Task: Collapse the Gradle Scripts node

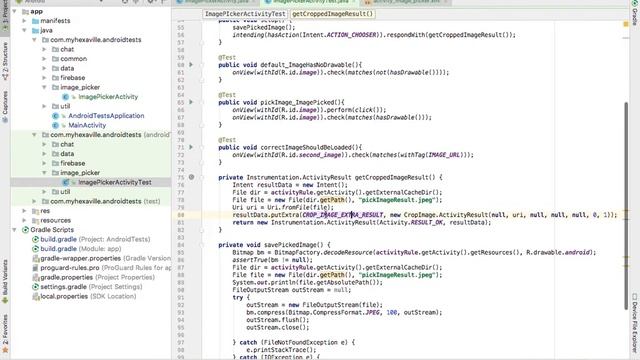Action: tap(15, 230)
